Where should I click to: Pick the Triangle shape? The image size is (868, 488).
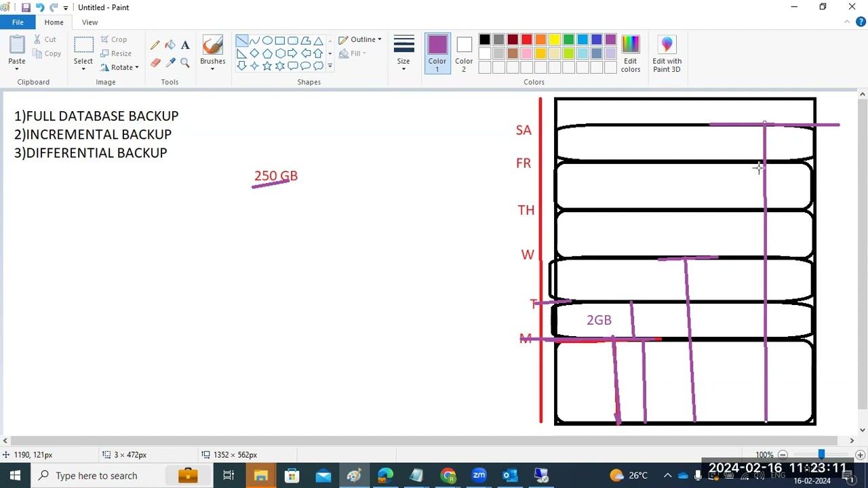[x=319, y=41]
